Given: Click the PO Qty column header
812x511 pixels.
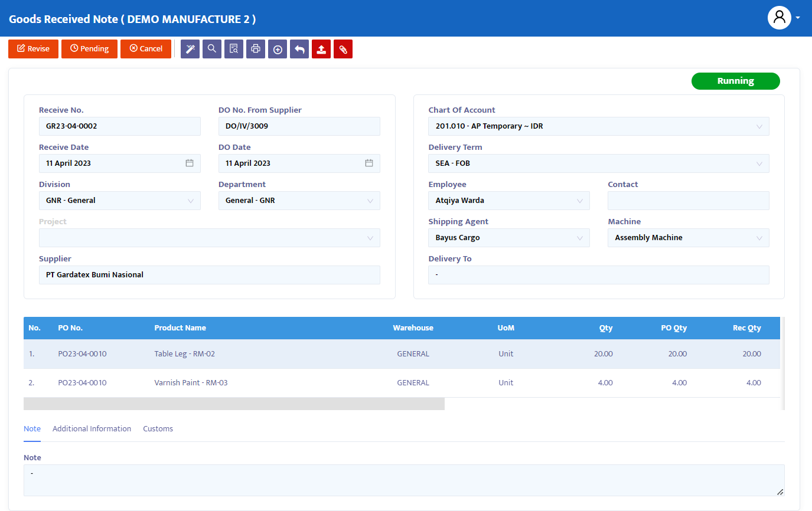Looking at the screenshot, I should point(673,328).
